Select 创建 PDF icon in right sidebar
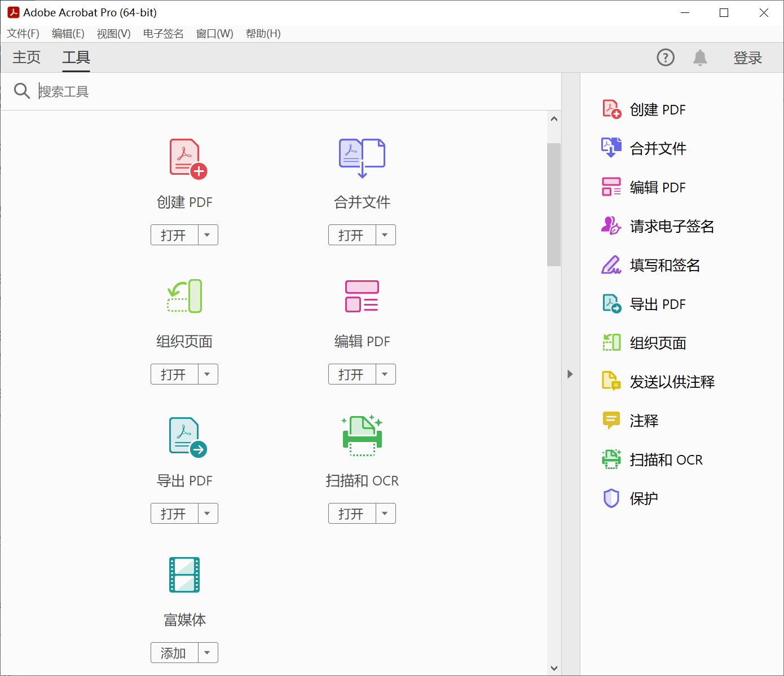 pos(611,109)
